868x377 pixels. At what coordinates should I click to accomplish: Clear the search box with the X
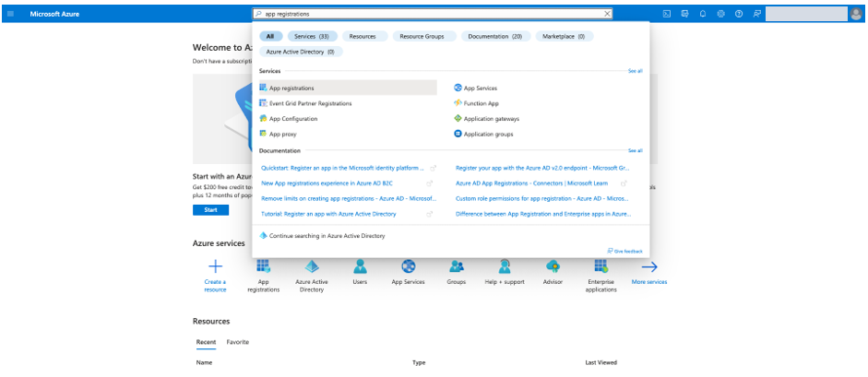(x=607, y=14)
